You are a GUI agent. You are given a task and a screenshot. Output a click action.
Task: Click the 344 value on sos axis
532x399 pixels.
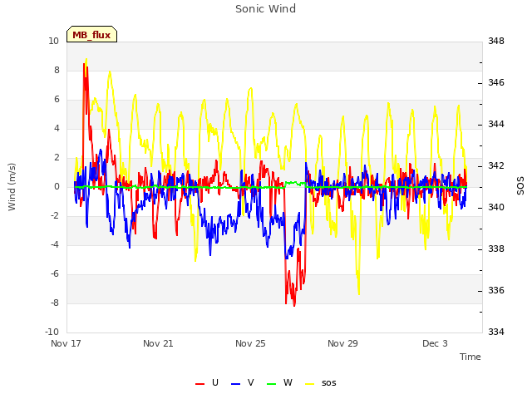tap(496, 125)
